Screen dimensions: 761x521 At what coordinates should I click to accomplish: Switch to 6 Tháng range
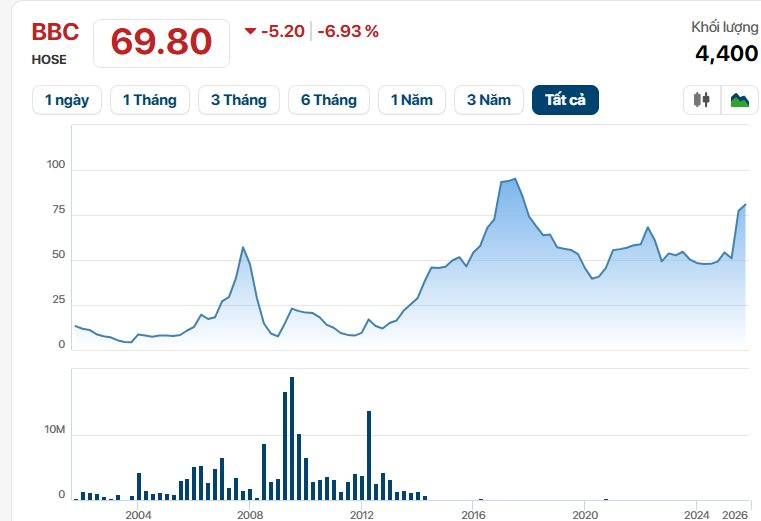point(328,100)
